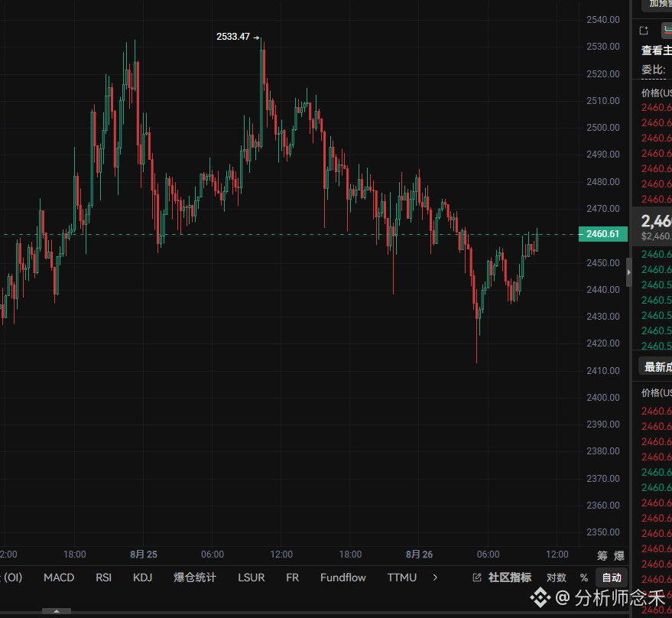Click the 价格(US header under 最新成交 tab
The width and height of the screenshot is (672, 618).
pyautogui.click(x=657, y=393)
